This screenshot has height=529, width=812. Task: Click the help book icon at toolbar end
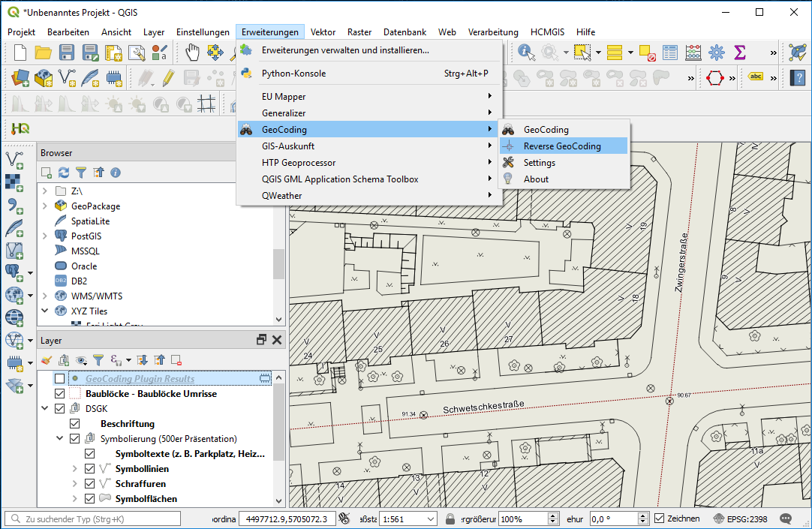click(798, 78)
